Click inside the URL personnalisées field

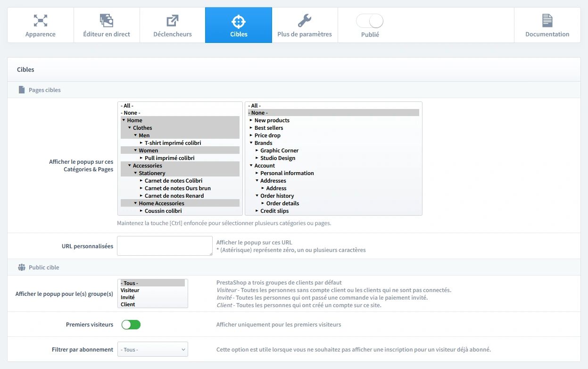(x=164, y=246)
